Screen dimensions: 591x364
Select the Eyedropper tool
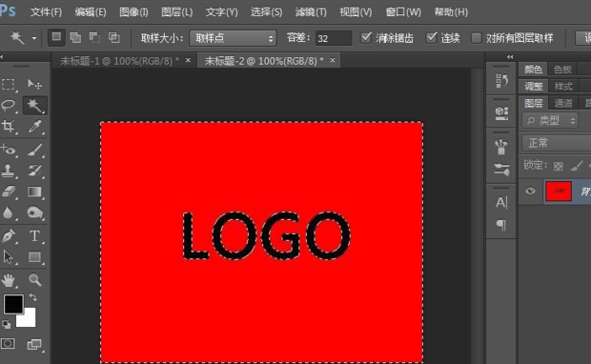pos(34,127)
